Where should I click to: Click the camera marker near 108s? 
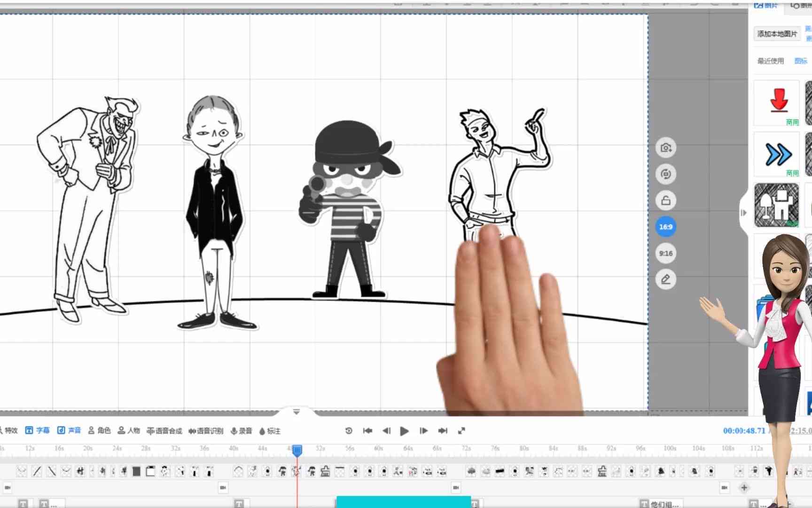pyautogui.click(x=725, y=488)
